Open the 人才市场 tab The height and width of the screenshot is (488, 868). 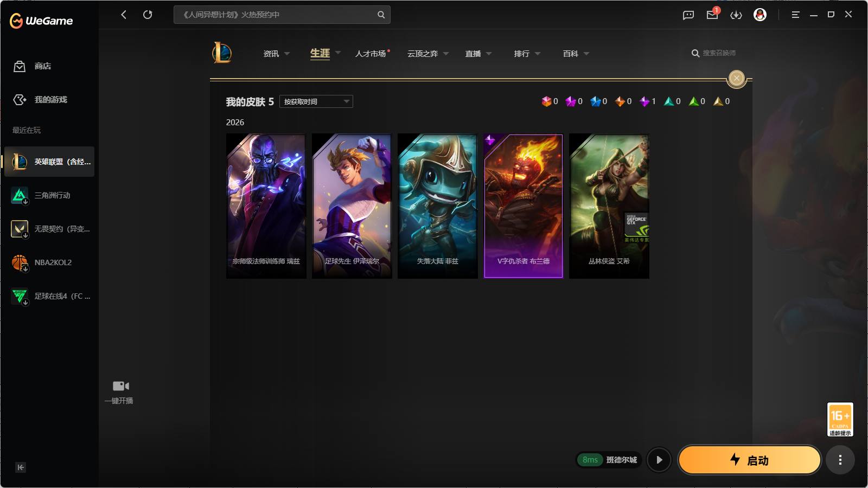click(x=372, y=54)
